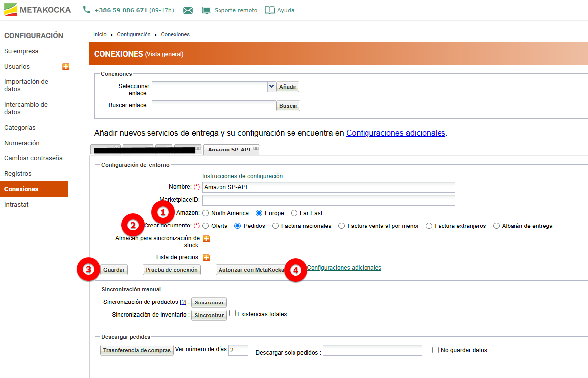Open Cambiar contraseña in the sidebar
This screenshot has height=378, width=588.
point(33,158)
